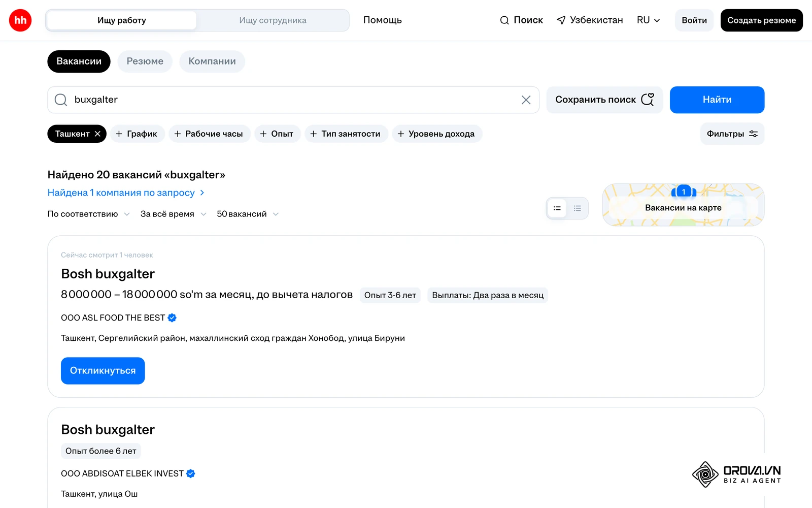Select the Ищу работу mode
The height and width of the screenshot is (508, 812).
[x=122, y=20]
